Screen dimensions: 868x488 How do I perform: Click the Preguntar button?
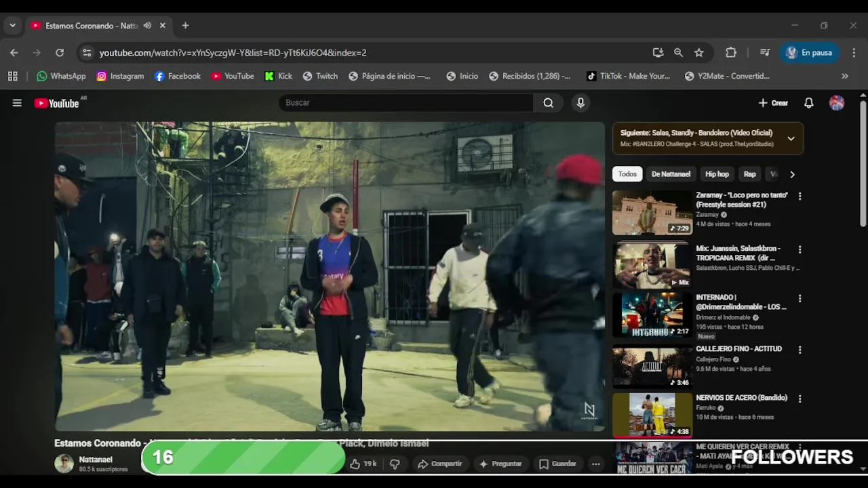tap(500, 464)
